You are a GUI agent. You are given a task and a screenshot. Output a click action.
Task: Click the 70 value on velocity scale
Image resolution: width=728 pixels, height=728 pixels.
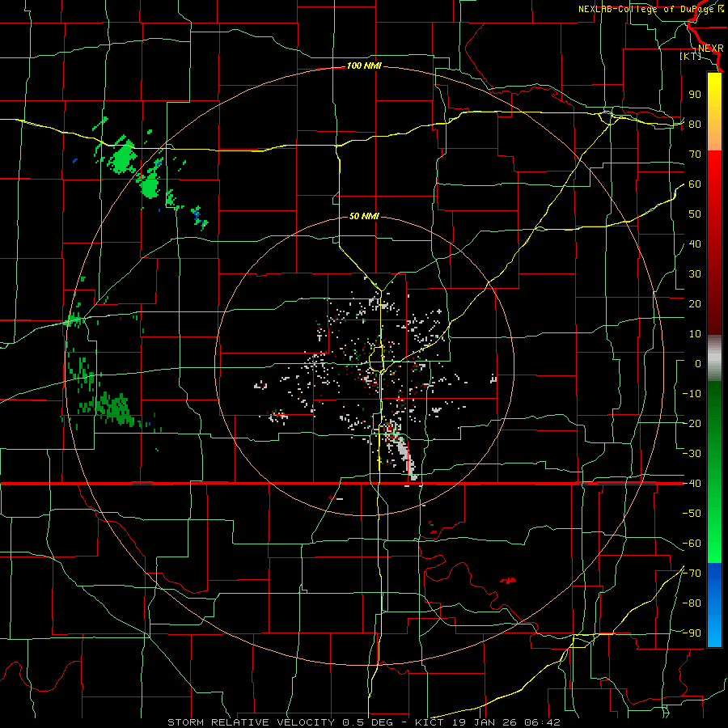(x=695, y=154)
